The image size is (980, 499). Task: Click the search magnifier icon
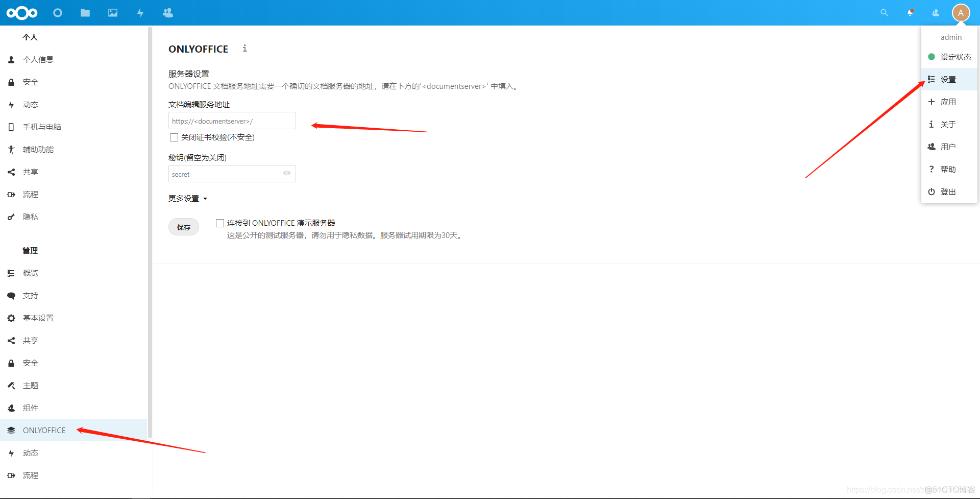[x=885, y=13]
